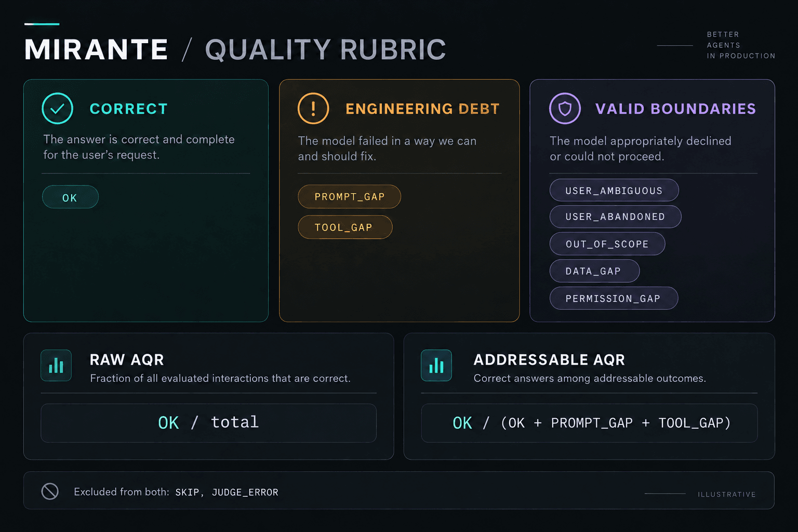The width and height of the screenshot is (798, 532).
Task: Click the bar chart icon next to ADDRESSABLE AQR
Action: coord(436,366)
